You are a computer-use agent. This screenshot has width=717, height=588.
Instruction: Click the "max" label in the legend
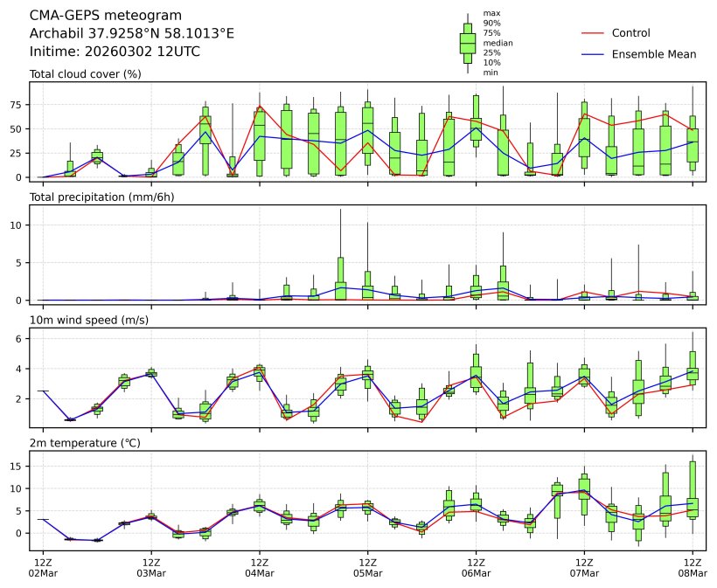coord(491,14)
